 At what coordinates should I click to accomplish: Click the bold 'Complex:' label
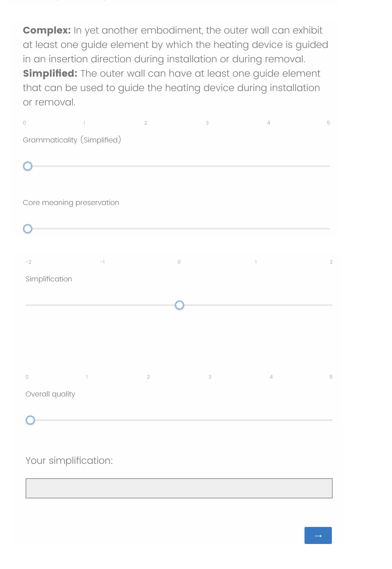pos(47,30)
